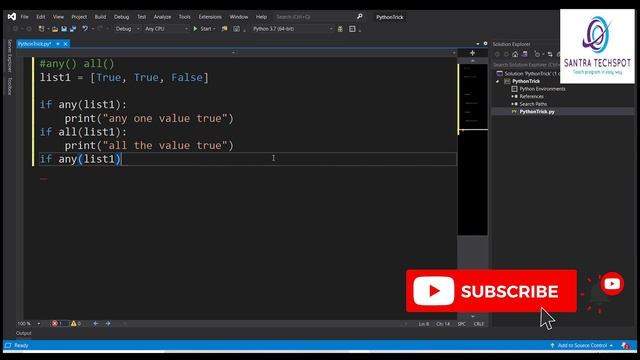640x360 pixels.
Task: Click the search magnifier icon
Action: pos(360,16)
